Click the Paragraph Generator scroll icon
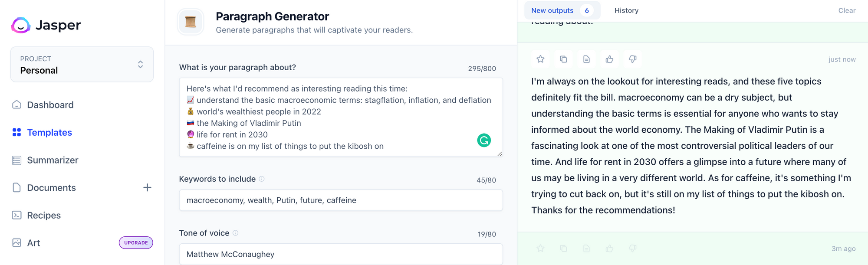Image resolution: width=868 pixels, height=265 pixels. 191,22
